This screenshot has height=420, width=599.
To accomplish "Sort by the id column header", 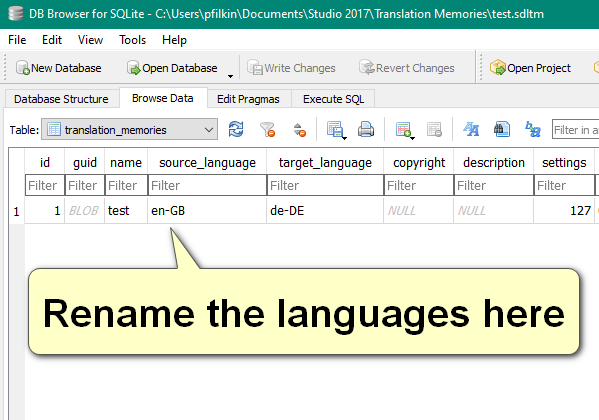I will 45,162.
